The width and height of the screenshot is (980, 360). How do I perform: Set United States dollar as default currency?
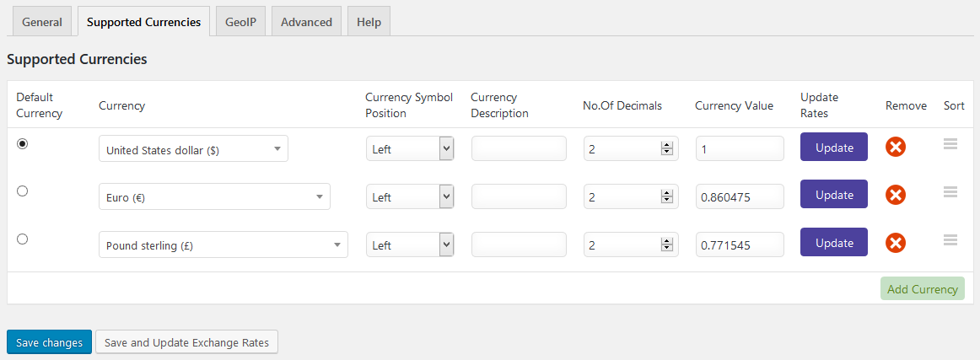point(23,144)
